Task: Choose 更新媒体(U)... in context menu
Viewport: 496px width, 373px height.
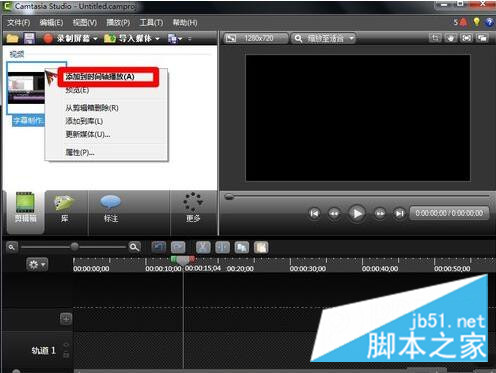Action: coord(107,134)
